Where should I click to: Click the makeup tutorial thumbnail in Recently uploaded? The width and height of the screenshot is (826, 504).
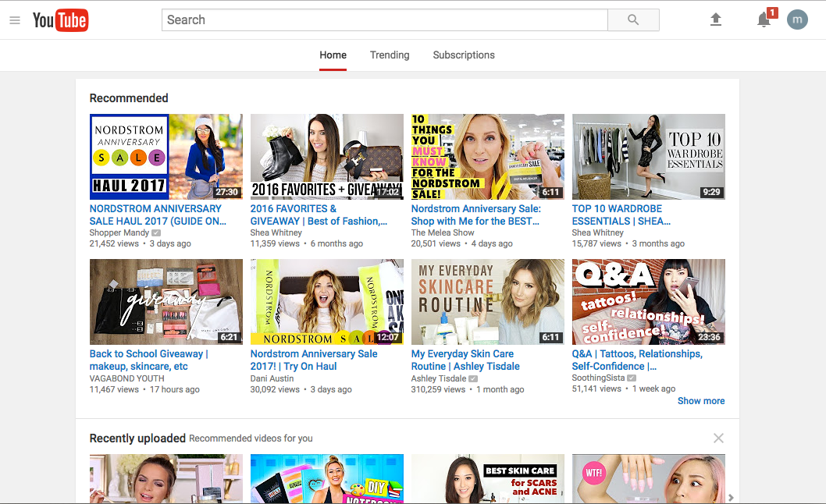pyautogui.click(x=166, y=479)
